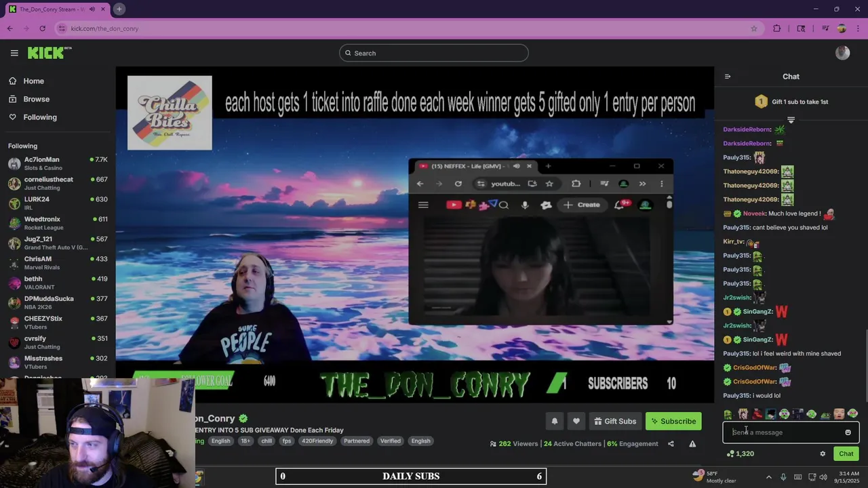
Task: Open CHEEZYStix VTubers channel
Action: point(58,323)
